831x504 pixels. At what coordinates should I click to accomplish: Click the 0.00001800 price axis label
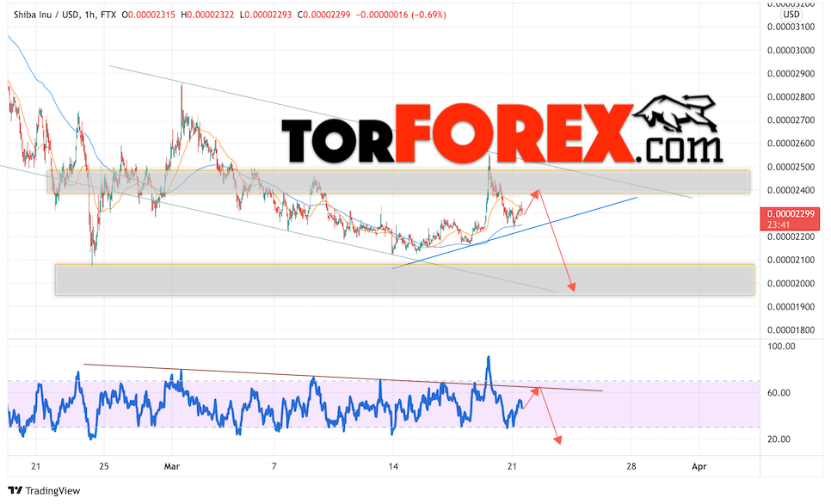791,330
